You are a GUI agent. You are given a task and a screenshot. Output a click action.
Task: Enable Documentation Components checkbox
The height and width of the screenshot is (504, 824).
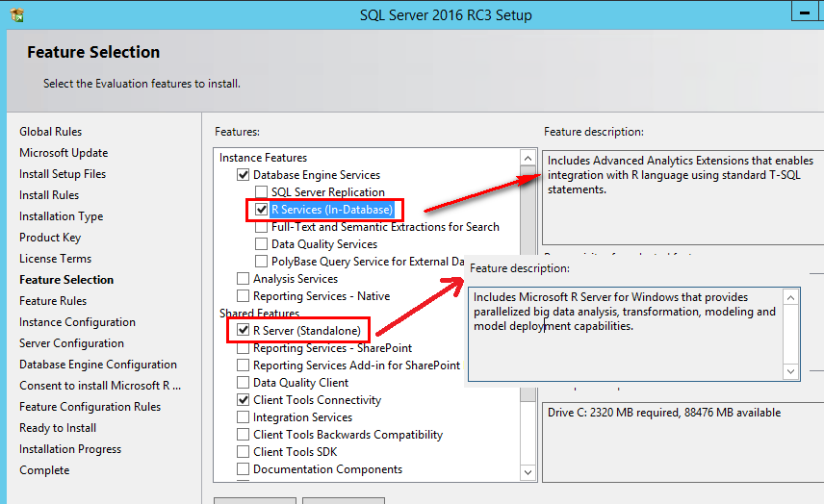243,469
